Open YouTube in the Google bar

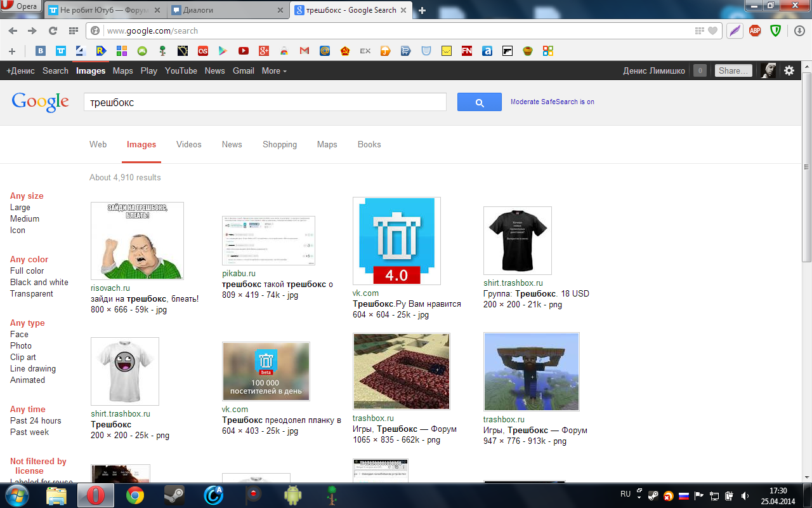pyautogui.click(x=181, y=70)
